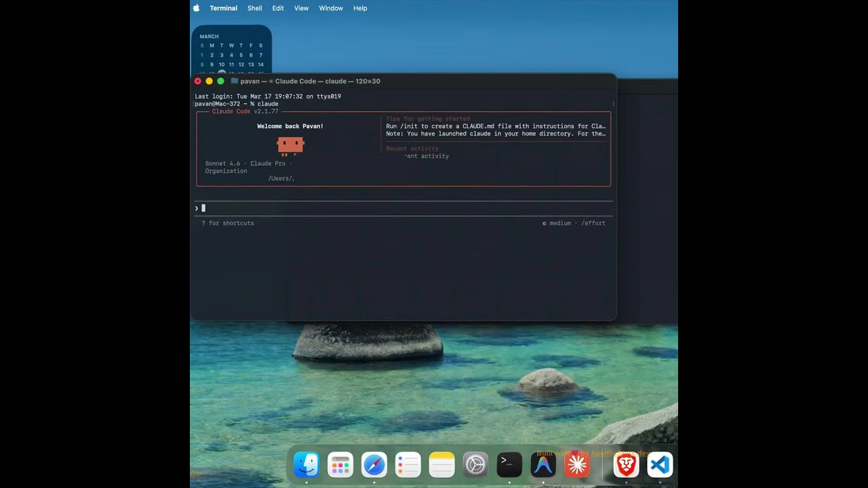
Task: Close the Terminal window
Action: click(x=197, y=81)
